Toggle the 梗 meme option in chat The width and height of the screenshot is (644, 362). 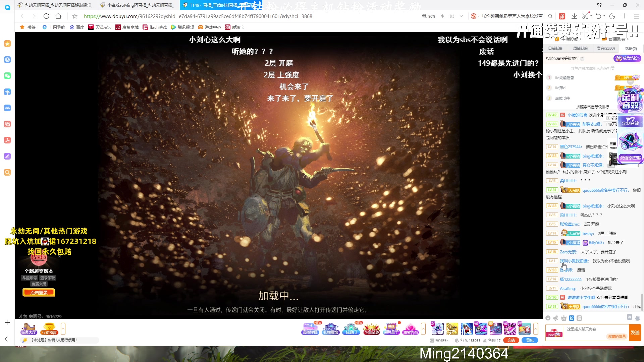pos(579,318)
